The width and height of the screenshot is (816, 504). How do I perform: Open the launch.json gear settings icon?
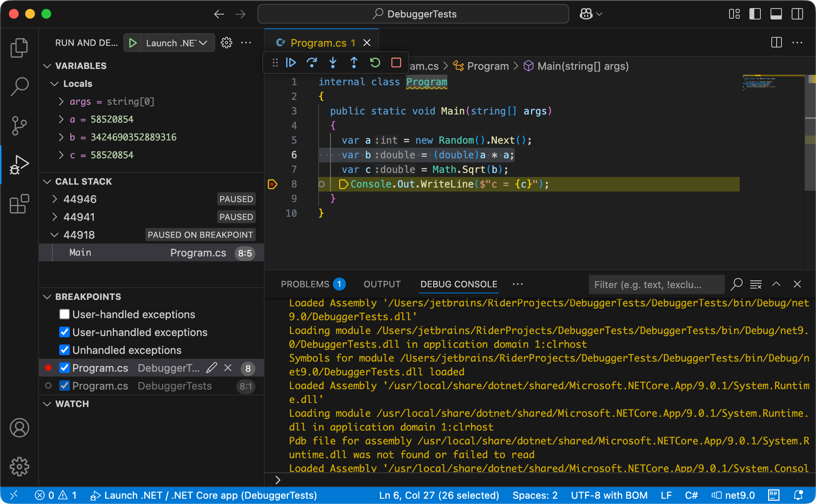pos(227,43)
